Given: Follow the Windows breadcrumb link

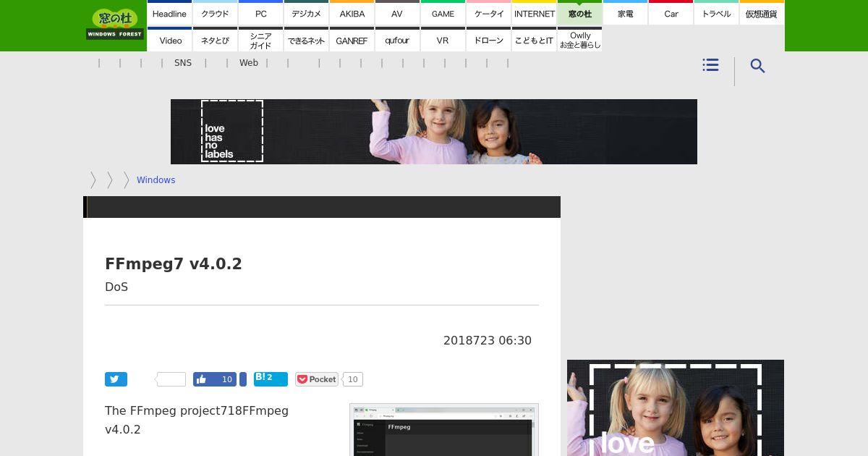Looking at the screenshot, I should pyautogui.click(x=156, y=180).
